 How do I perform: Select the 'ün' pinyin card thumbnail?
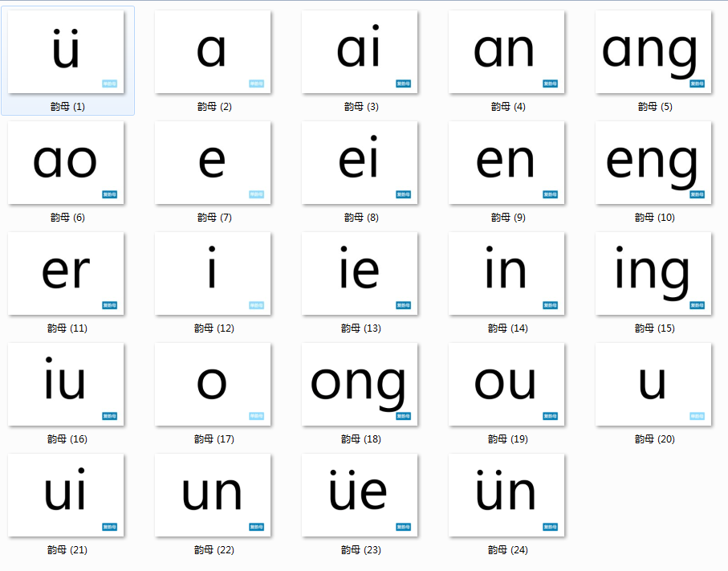pyautogui.click(x=506, y=495)
